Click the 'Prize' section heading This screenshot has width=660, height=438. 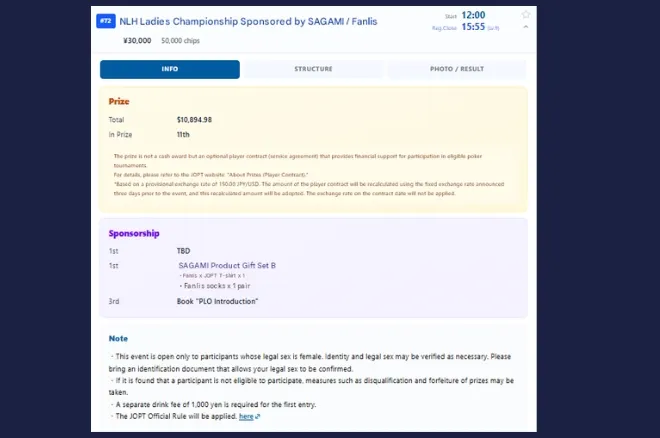click(119, 101)
